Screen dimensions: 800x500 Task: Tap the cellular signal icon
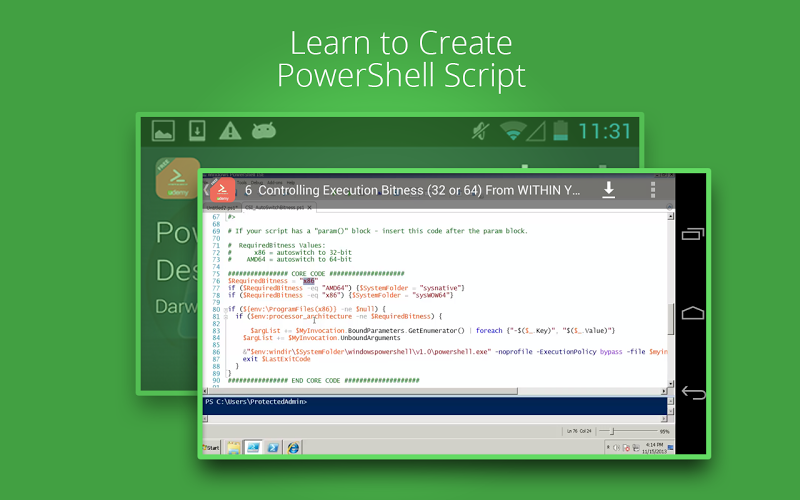coord(536,131)
